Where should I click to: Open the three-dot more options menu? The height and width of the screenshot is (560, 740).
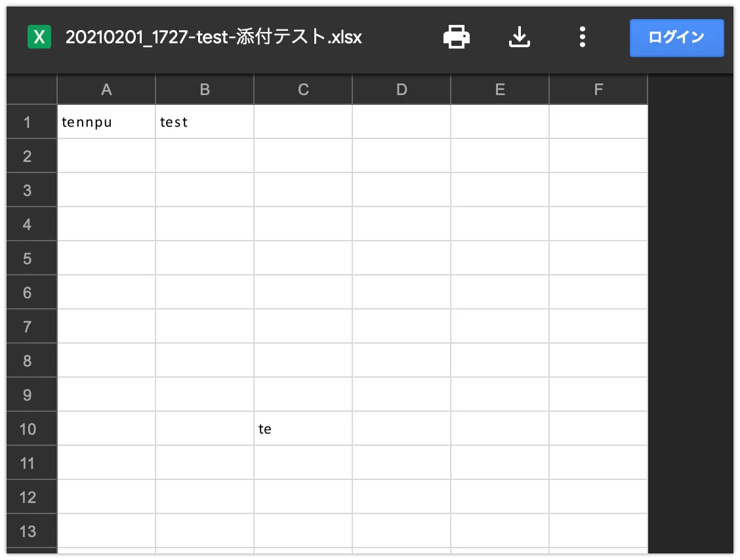pos(582,37)
